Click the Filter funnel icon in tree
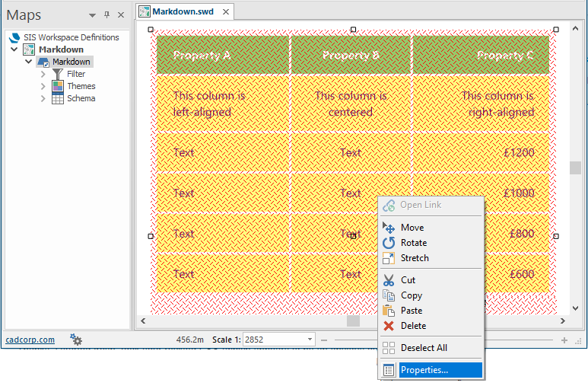Screen dimensions: 588x386 click(58, 74)
